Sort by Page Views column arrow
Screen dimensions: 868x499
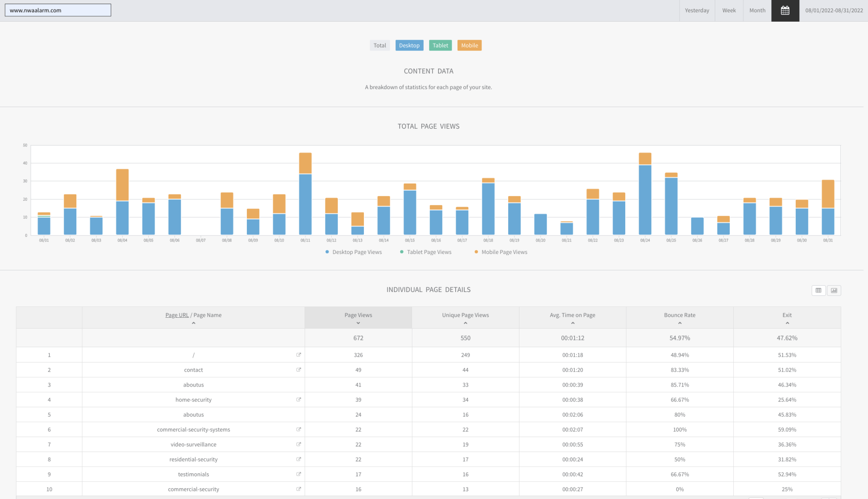[x=358, y=323]
